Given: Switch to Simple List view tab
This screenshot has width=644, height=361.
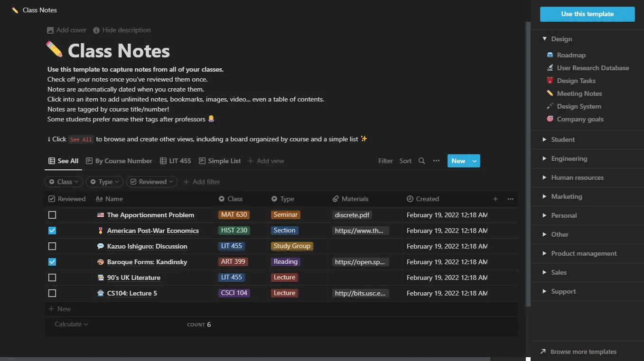Looking at the screenshot, I should coord(219,161).
